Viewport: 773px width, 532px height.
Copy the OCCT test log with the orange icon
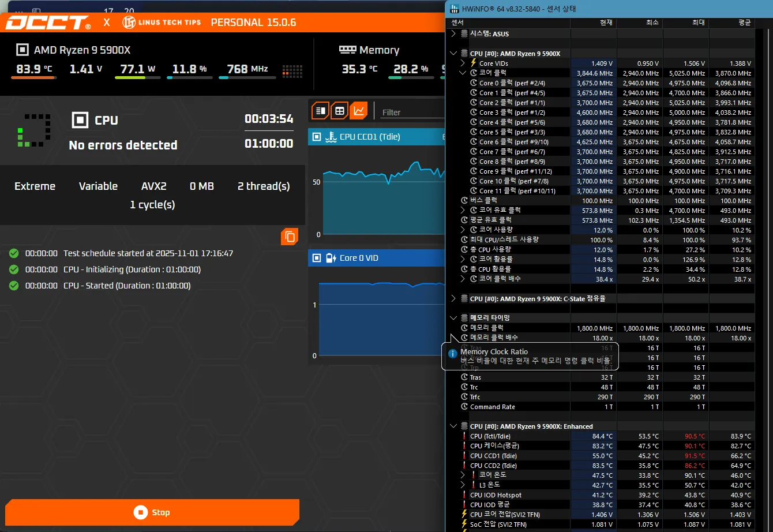point(290,237)
